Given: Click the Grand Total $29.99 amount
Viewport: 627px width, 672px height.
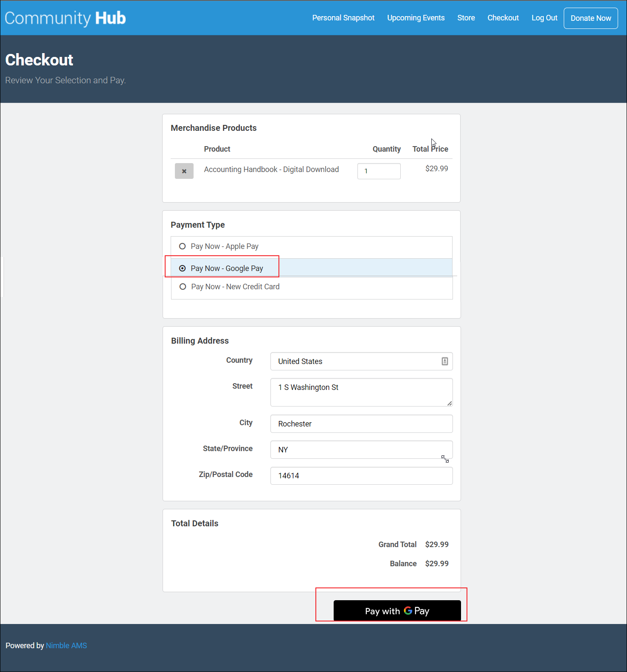Looking at the screenshot, I should click(x=437, y=545).
